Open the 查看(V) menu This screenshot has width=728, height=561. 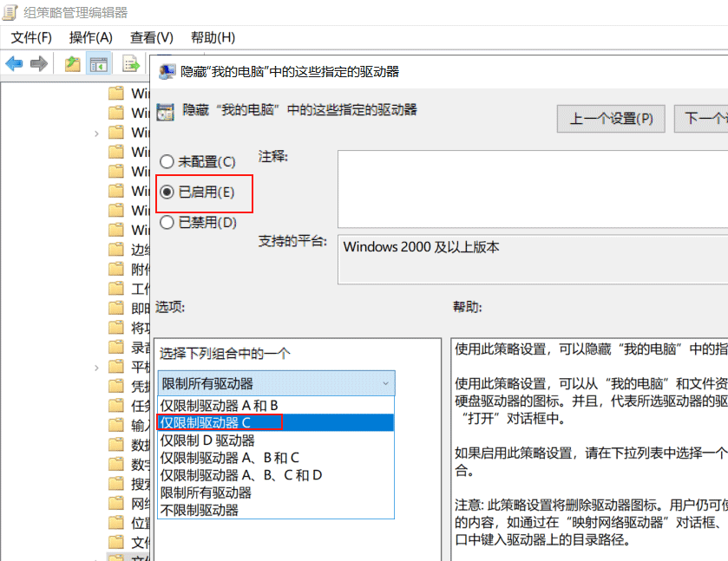point(152,37)
